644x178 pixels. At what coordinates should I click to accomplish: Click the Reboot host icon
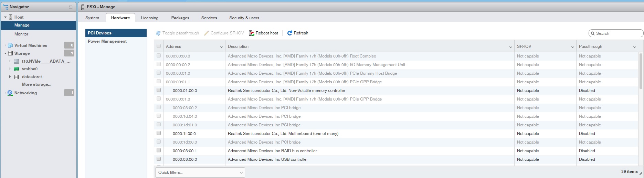point(252,33)
